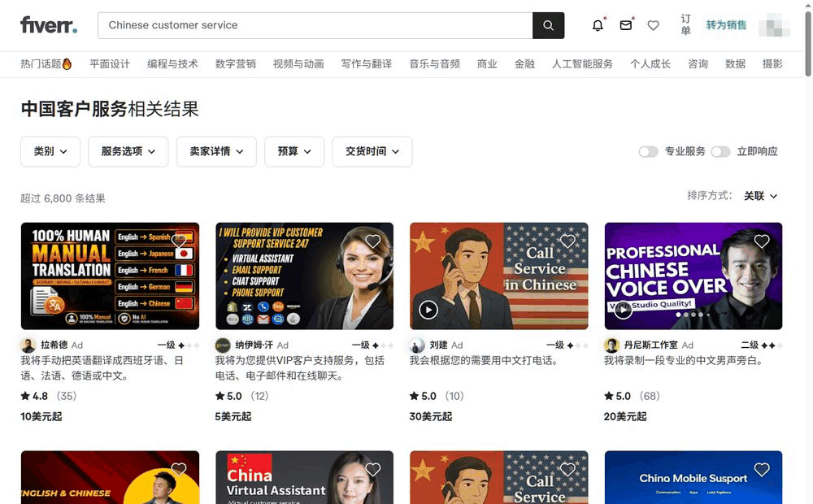The image size is (813, 504).
Task: Open the 类别 filter dropdown
Action: 50,151
